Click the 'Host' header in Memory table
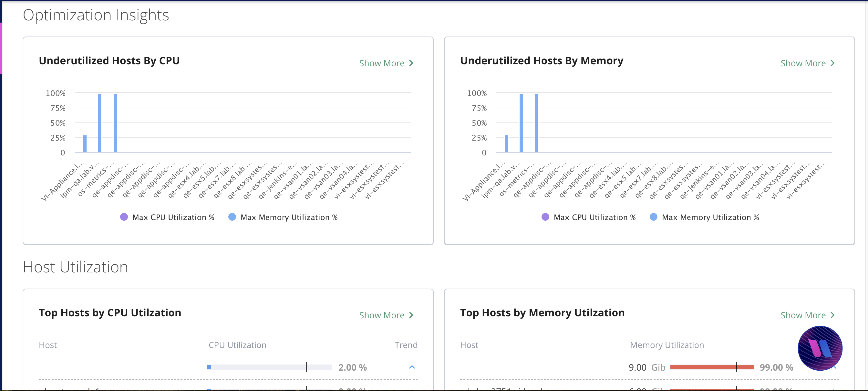This screenshot has width=868, height=391. (x=469, y=345)
